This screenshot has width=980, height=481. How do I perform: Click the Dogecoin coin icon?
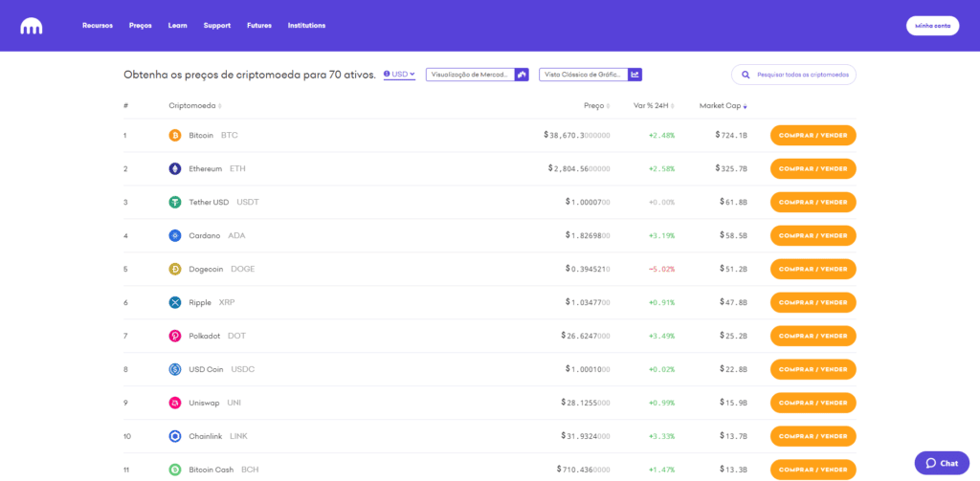pos(175,269)
